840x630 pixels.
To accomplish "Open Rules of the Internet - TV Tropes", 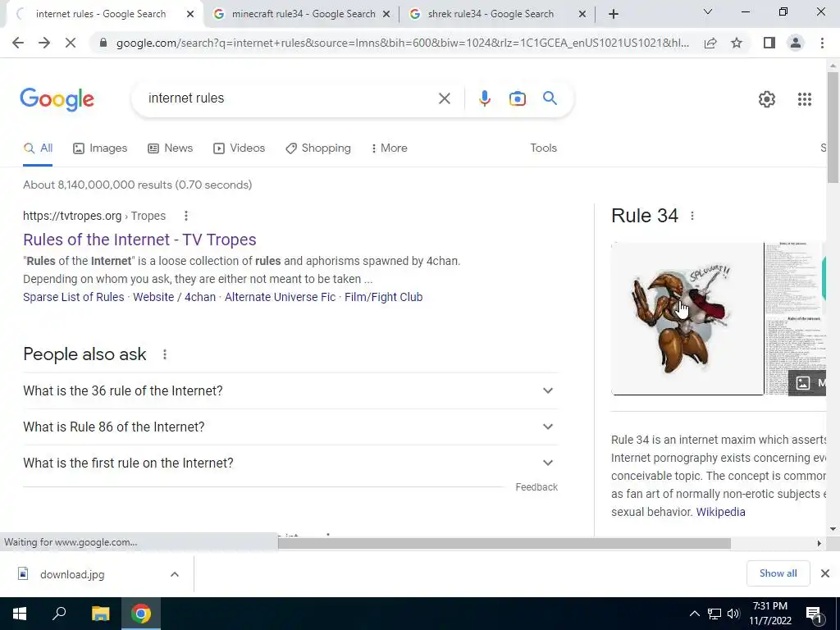I will tap(139, 240).
